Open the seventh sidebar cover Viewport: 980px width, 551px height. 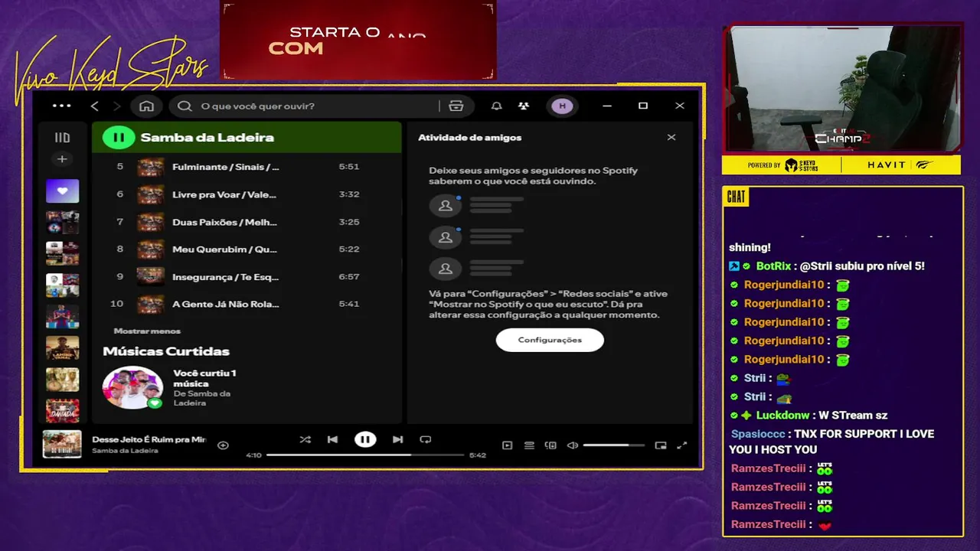click(x=62, y=379)
